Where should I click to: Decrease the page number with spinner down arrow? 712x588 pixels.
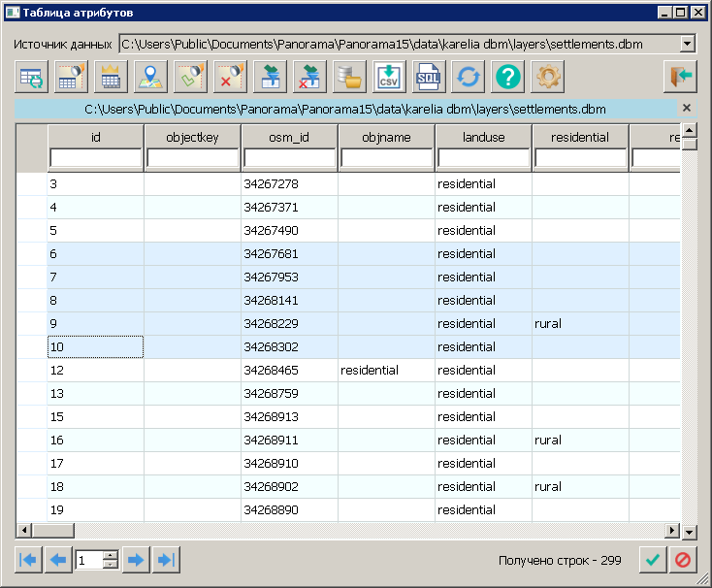[x=110, y=565]
